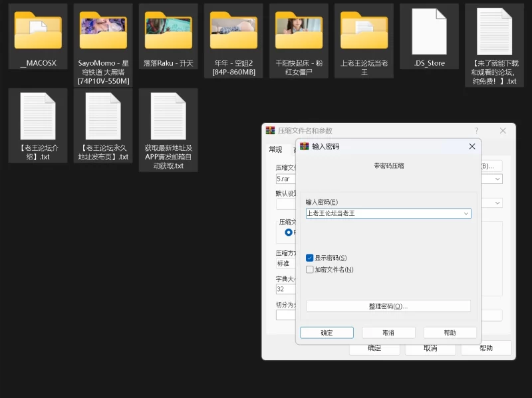The height and width of the screenshot is (398, 532).
Task: Enable the 加密文件名 checkbox
Action: (310, 270)
